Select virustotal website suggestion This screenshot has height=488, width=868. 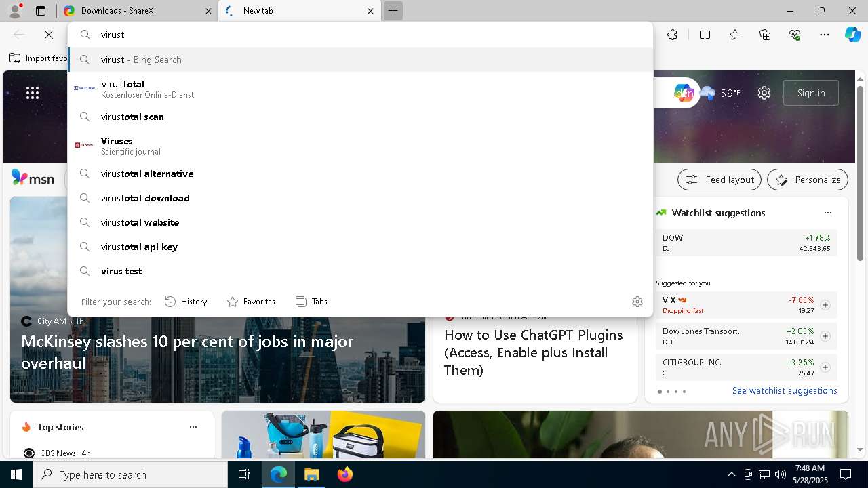[360, 222]
